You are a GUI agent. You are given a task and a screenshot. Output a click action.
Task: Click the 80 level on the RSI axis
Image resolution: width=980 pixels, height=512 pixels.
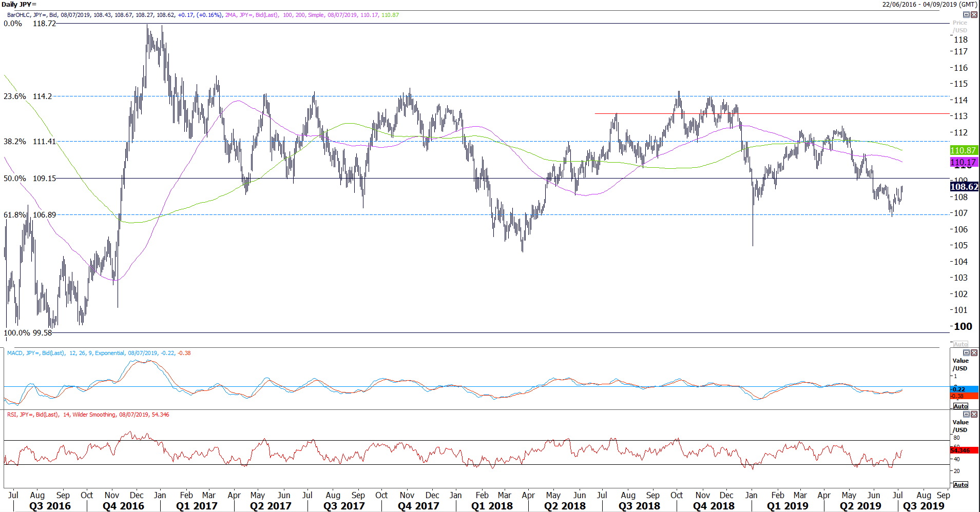click(x=956, y=438)
